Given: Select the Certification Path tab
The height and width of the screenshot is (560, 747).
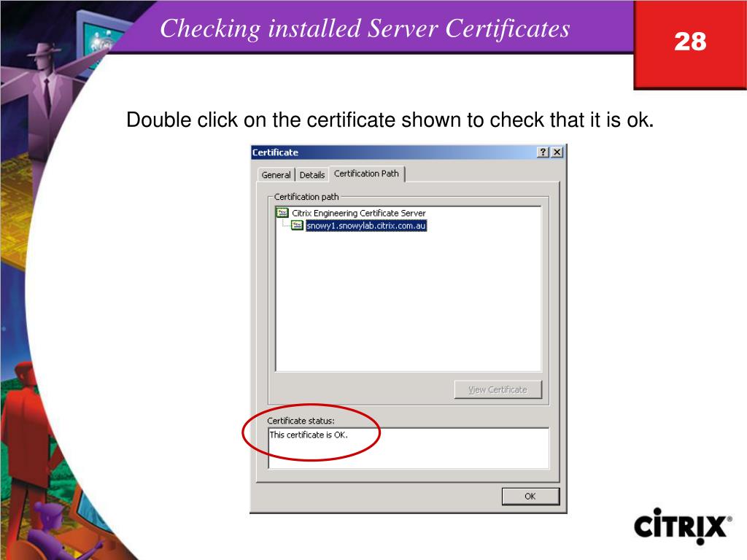Looking at the screenshot, I should click(366, 174).
